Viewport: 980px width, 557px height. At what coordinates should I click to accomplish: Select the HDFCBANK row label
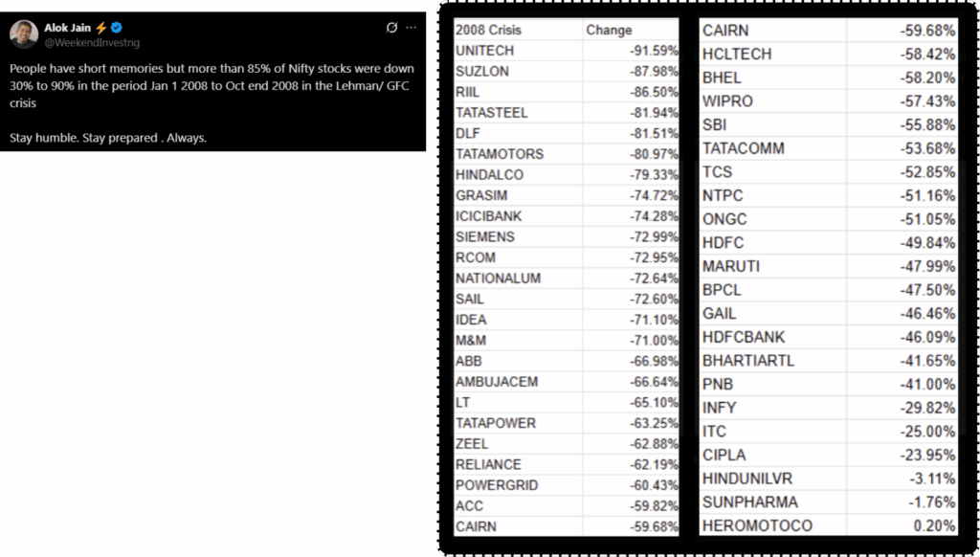tap(744, 338)
